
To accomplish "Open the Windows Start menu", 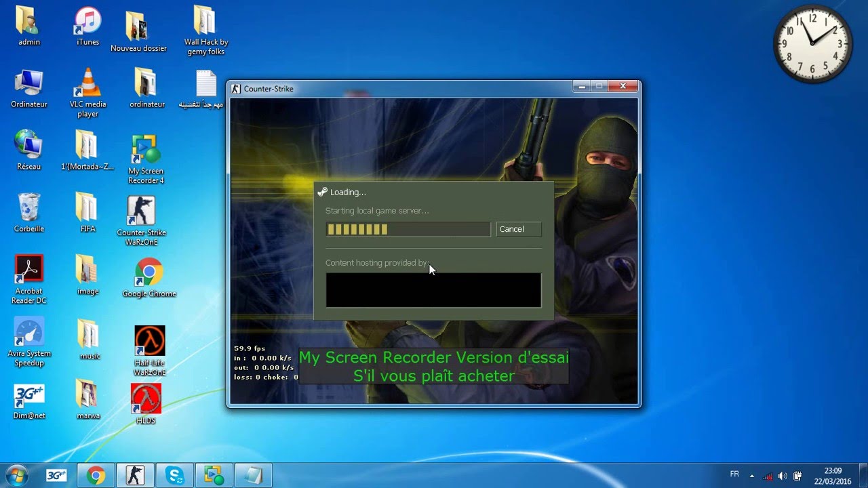I will [x=16, y=475].
